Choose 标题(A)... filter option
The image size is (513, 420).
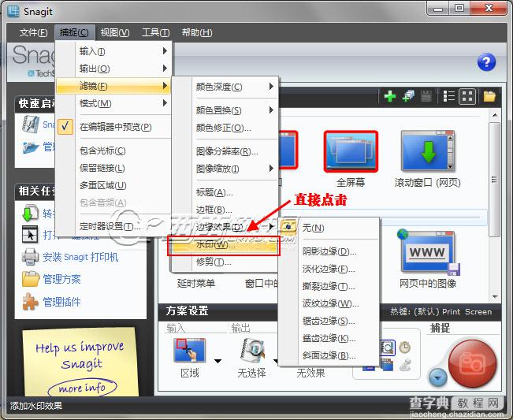point(225,192)
